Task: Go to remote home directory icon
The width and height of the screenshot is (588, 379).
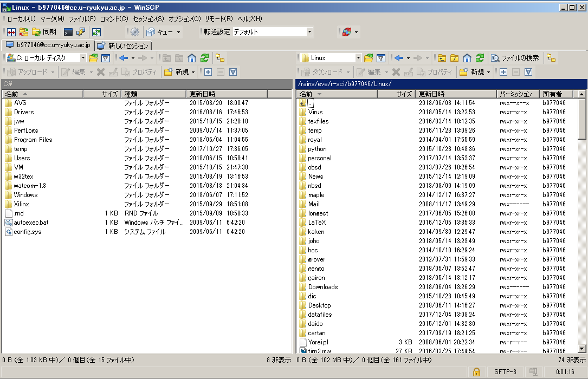Action: (467, 58)
